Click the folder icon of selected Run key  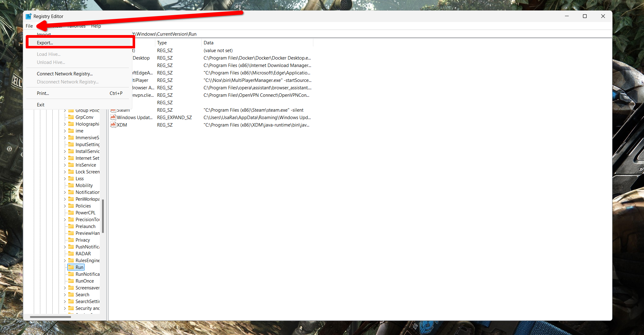pyautogui.click(x=72, y=267)
